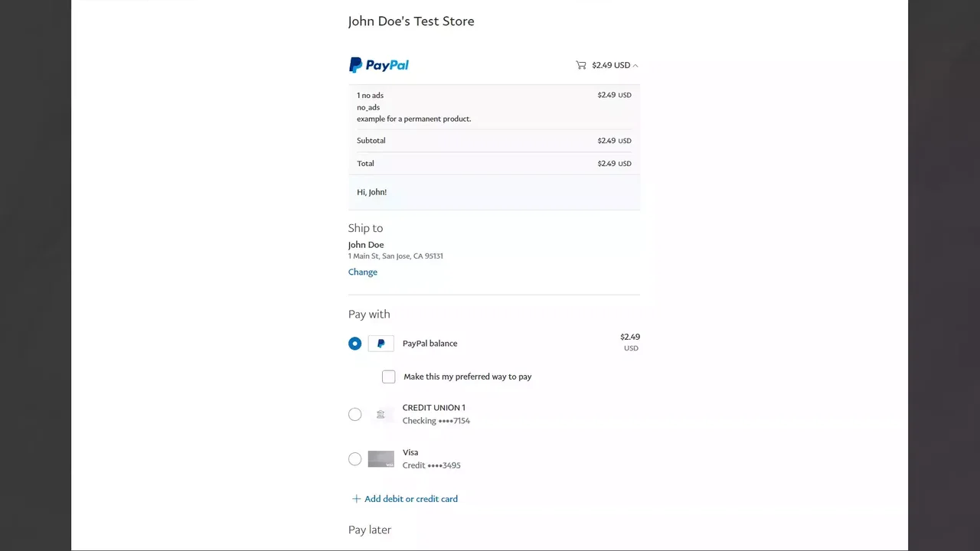
Task: Click 'example for a permanent product.' text
Action: 414,119
